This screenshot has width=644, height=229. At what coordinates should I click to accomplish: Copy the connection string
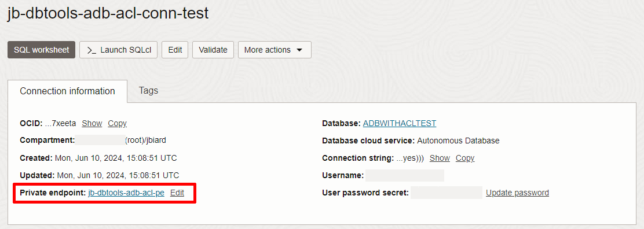[465, 158]
